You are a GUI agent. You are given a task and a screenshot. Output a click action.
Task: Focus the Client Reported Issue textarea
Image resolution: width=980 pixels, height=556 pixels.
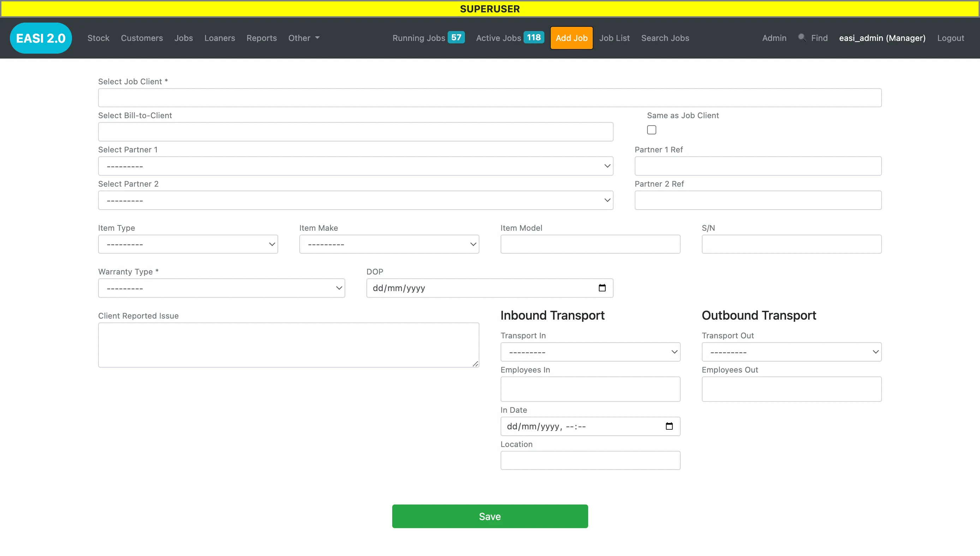click(288, 345)
